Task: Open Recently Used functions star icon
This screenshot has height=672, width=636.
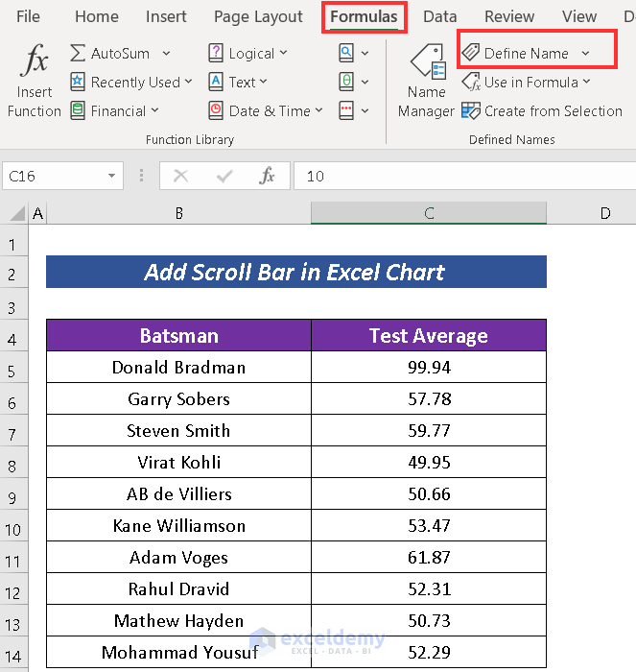Action: click(78, 82)
